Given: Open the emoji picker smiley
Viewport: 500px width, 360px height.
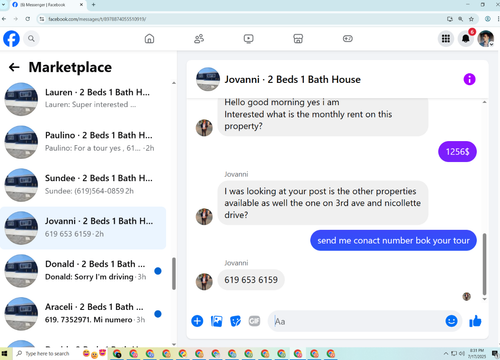Looking at the screenshot, I should click(x=451, y=321).
